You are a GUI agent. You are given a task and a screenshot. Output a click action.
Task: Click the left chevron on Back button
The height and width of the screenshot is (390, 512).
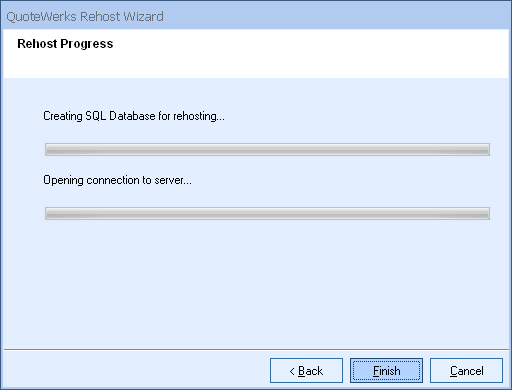pyautogui.click(x=292, y=371)
